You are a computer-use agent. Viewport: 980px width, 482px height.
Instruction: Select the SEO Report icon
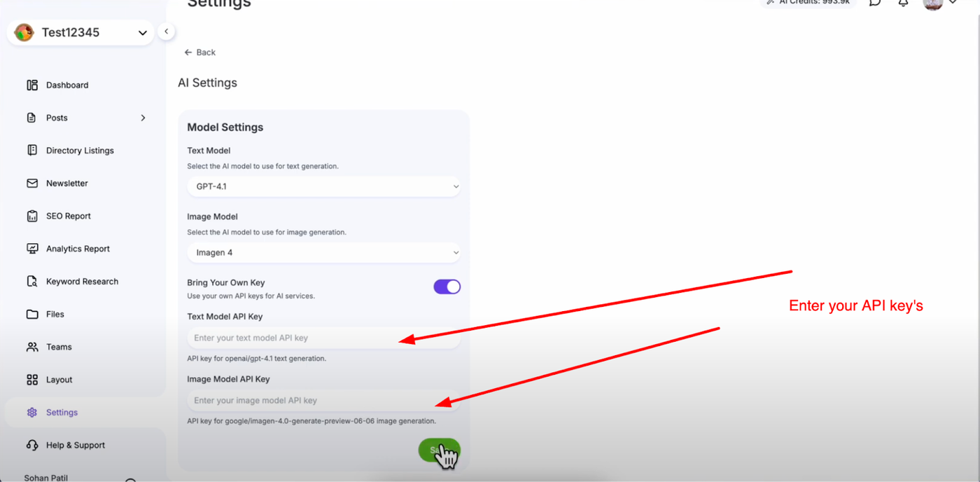pos(32,216)
